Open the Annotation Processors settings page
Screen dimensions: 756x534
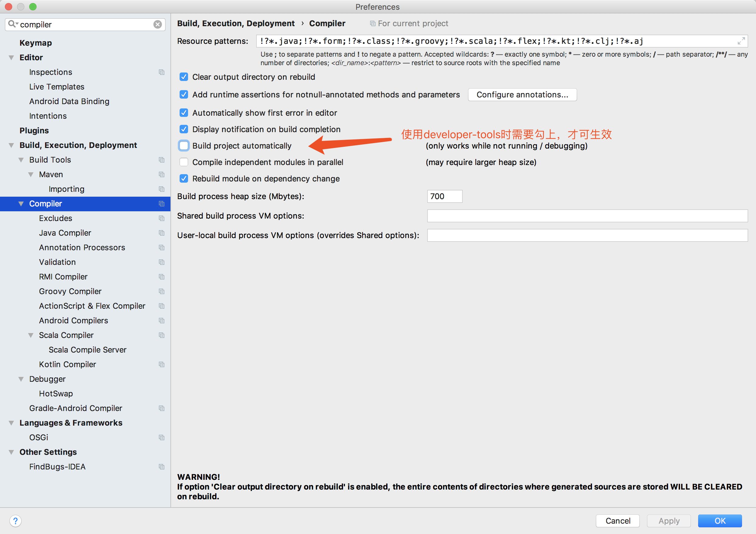82,248
